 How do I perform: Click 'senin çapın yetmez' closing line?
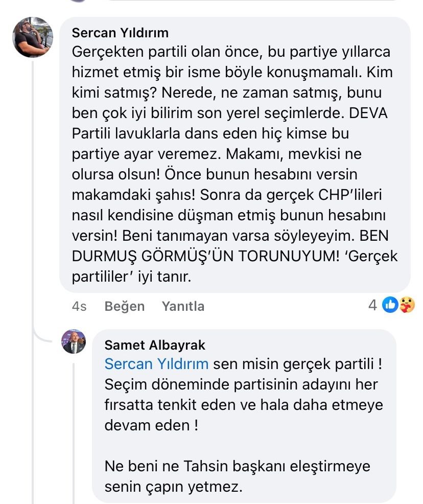[173, 487]
